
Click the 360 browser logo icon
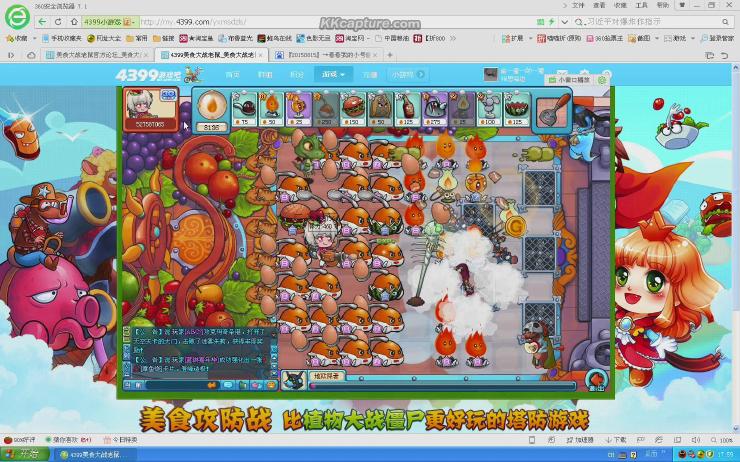click(x=17, y=20)
